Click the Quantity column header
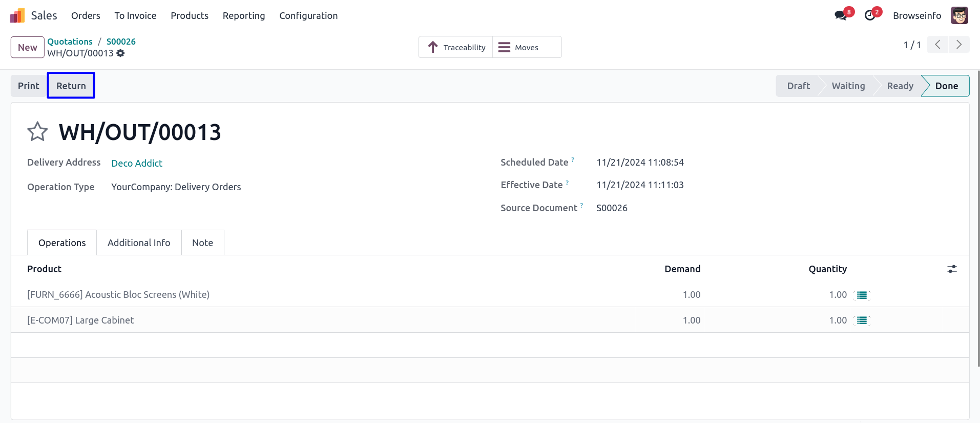 click(x=827, y=269)
